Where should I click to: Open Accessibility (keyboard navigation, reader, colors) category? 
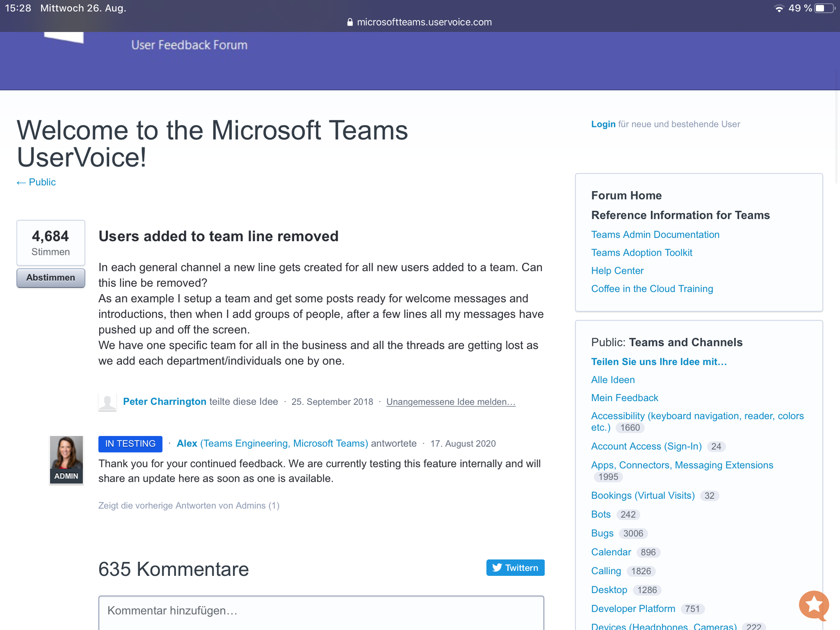[697, 422]
